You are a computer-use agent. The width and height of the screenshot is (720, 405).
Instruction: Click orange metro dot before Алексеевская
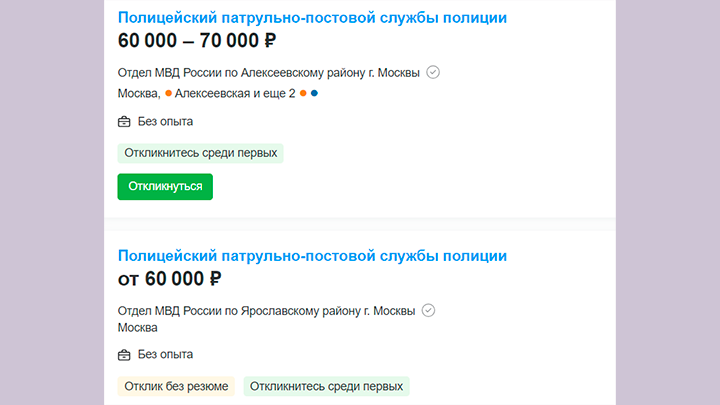tap(169, 93)
